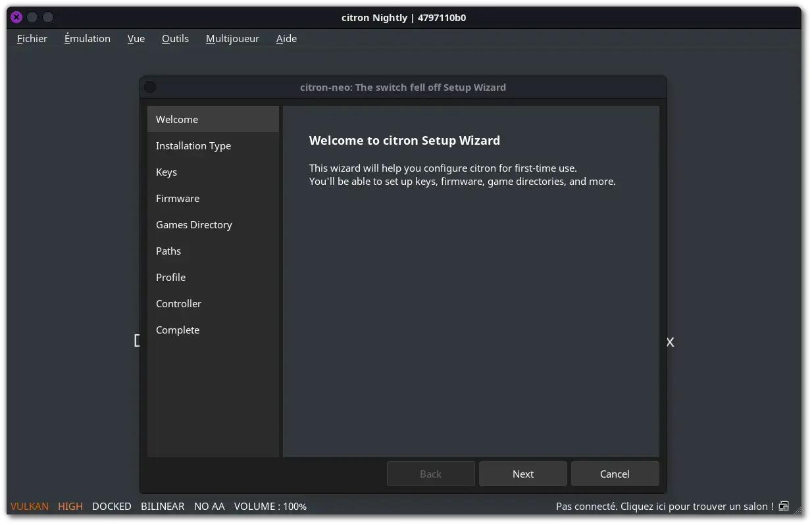812x525 pixels.
Task: Open the Multijoueur menu
Action: click(x=232, y=38)
